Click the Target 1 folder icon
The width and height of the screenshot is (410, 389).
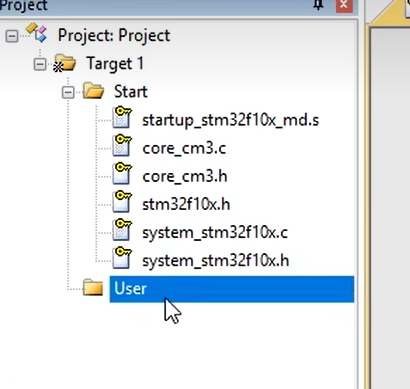65,63
